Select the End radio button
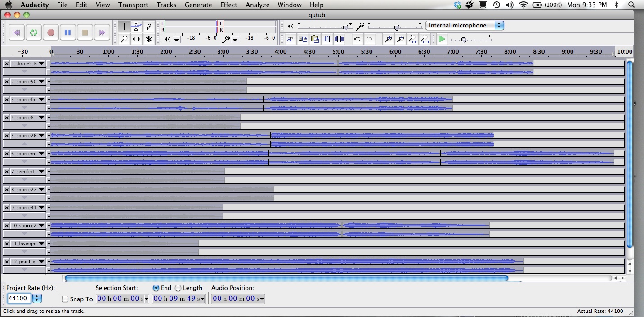The height and width of the screenshot is (317, 644). pos(156,288)
